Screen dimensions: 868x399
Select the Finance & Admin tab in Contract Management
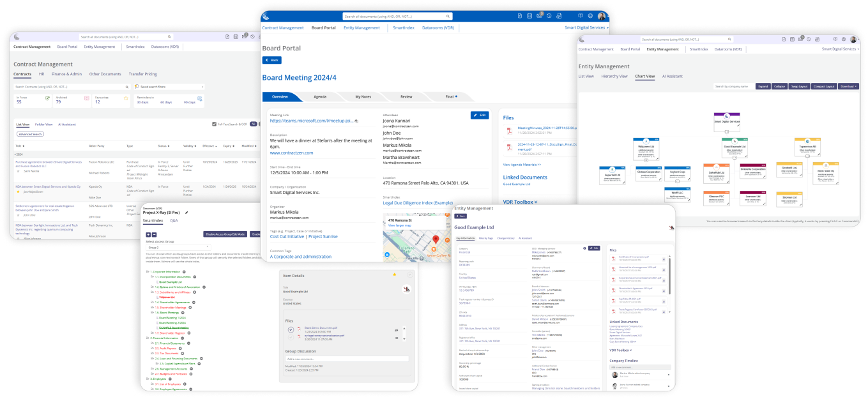66,74
